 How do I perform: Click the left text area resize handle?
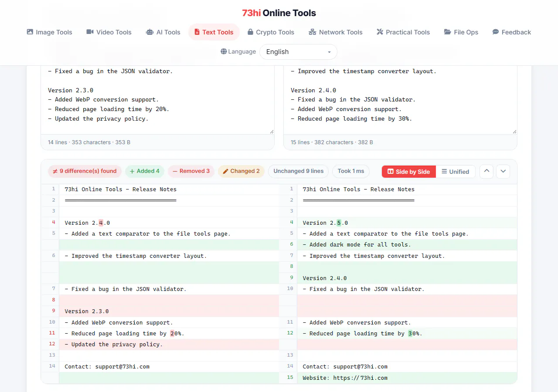272,131
